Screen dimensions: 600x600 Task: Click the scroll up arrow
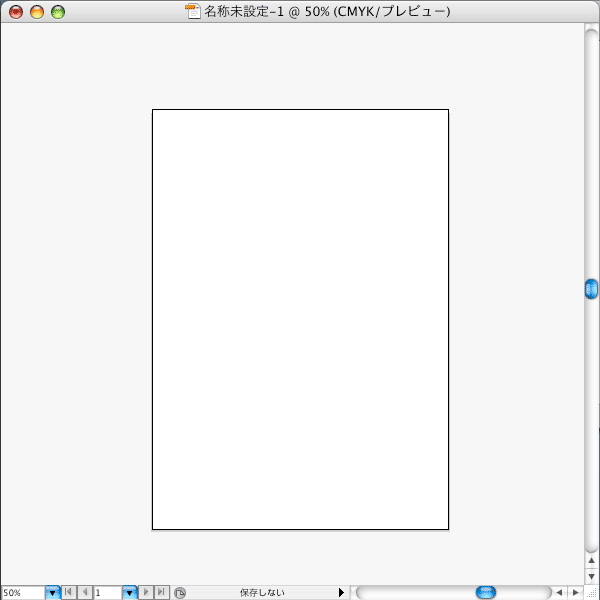(x=592, y=560)
